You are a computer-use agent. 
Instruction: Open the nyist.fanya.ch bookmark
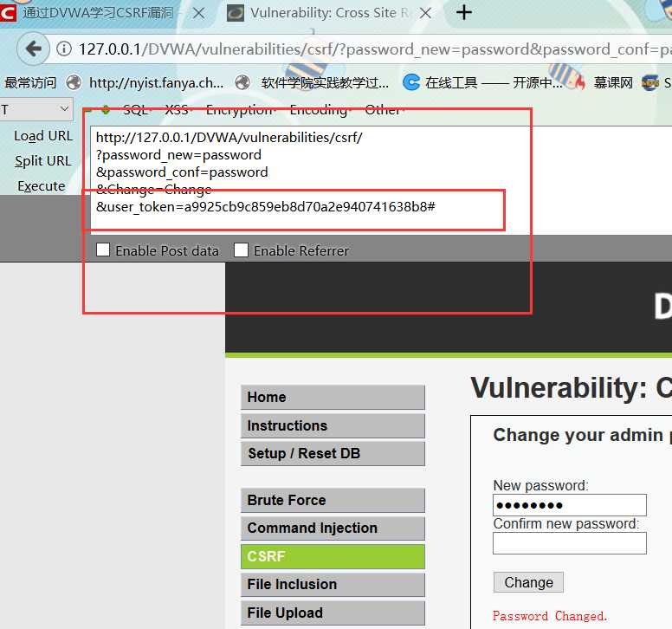(x=156, y=82)
